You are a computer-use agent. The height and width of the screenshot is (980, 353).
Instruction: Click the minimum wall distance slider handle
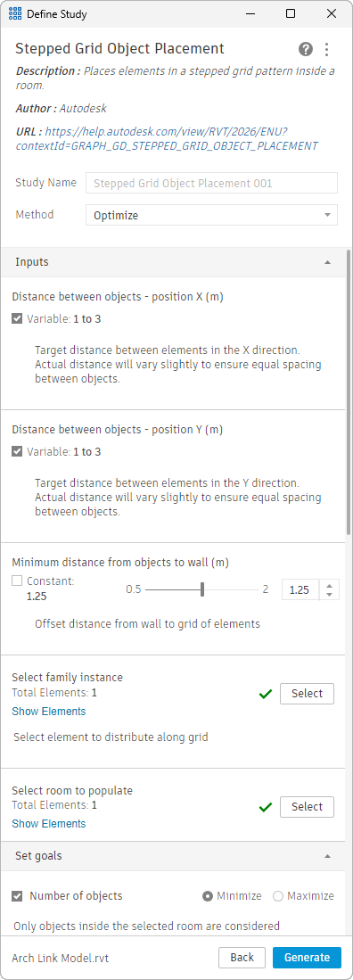click(201, 589)
